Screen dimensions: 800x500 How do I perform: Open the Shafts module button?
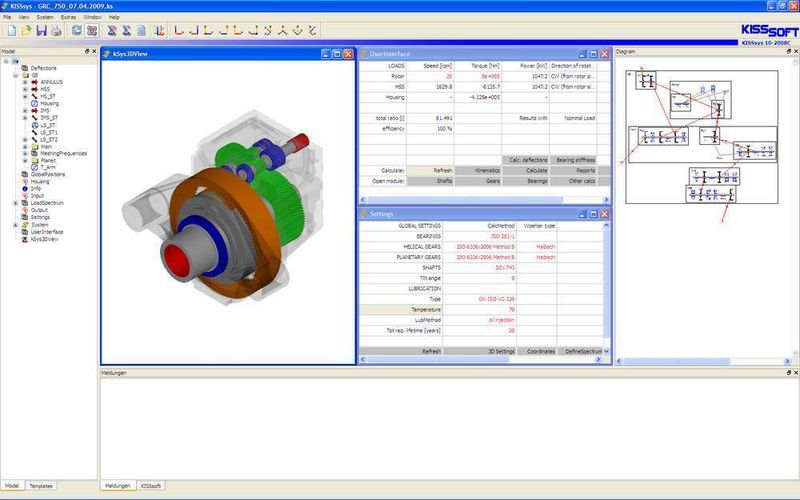click(x=430, y=181)
